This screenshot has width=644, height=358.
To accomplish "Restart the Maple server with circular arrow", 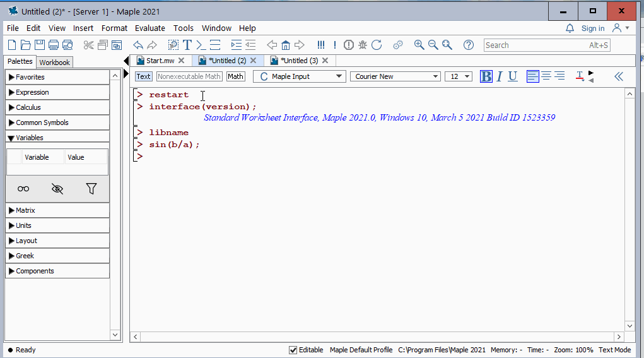I will coord(376,45).
